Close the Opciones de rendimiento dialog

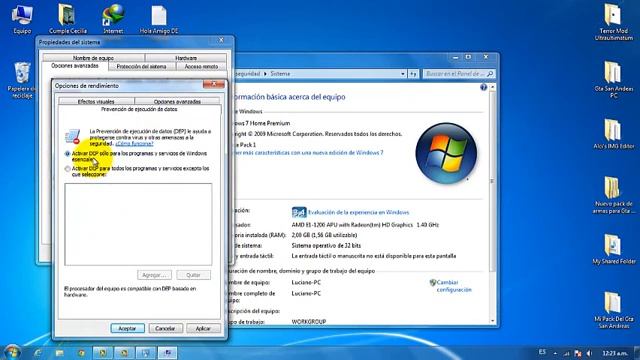(x=213, y=84)
